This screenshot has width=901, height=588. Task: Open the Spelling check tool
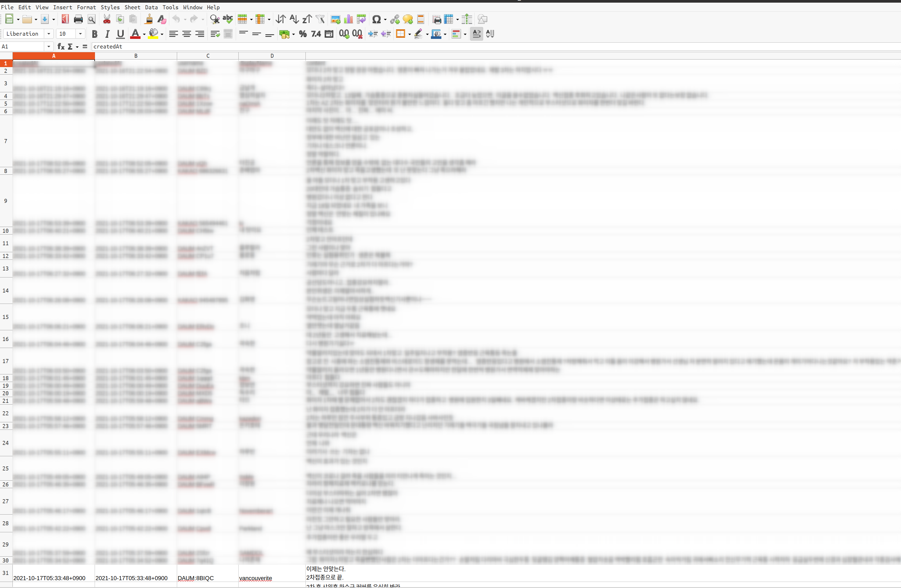click(228, 19)
